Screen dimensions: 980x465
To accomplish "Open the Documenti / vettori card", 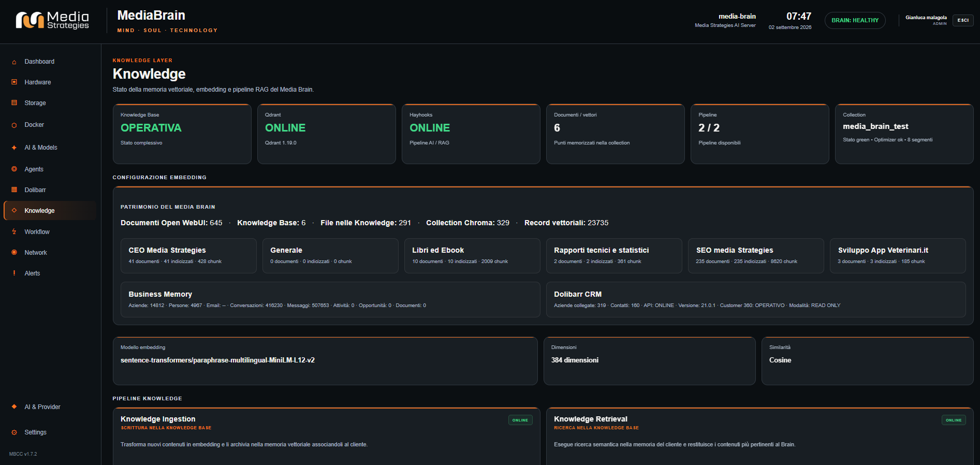I will 616,134.
